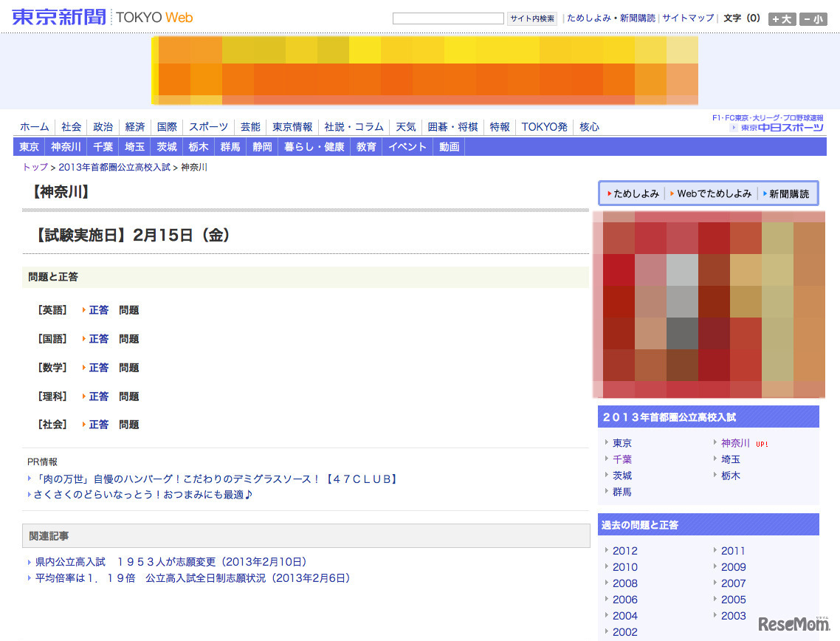Open 2003 past exam answers link
Viewport: 840px width, 641px height.
click(734, 616)
